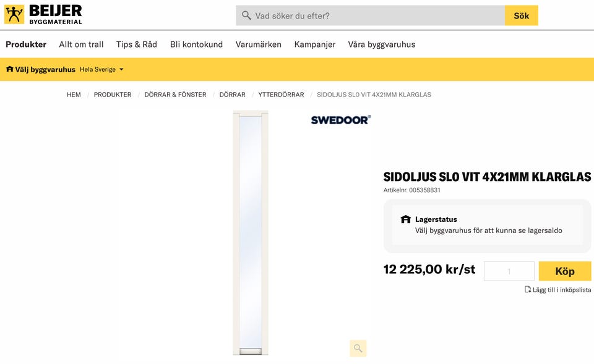Focus the quantity input field

coord(509,271)
